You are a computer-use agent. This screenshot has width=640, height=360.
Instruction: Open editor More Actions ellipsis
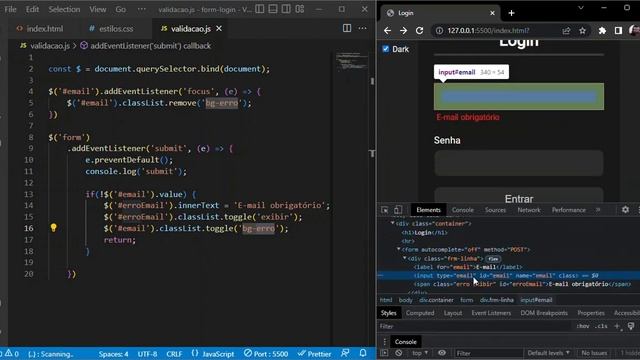click(x=362, y=28)
